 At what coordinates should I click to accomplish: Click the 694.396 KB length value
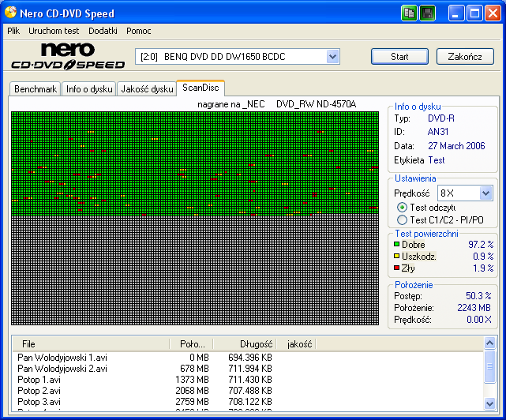coord(249,358)
